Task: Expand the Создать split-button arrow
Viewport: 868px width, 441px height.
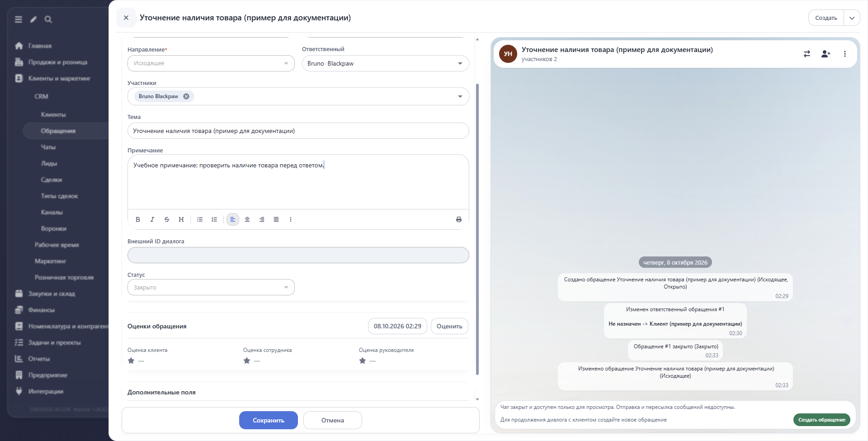Action: [852, 18]
